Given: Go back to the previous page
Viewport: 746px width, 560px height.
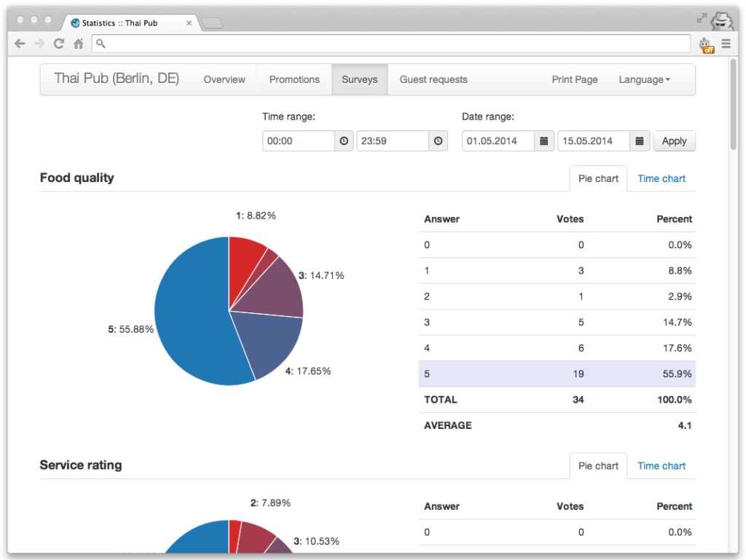Looking at the screenshot, I should (x=20, y=44).
